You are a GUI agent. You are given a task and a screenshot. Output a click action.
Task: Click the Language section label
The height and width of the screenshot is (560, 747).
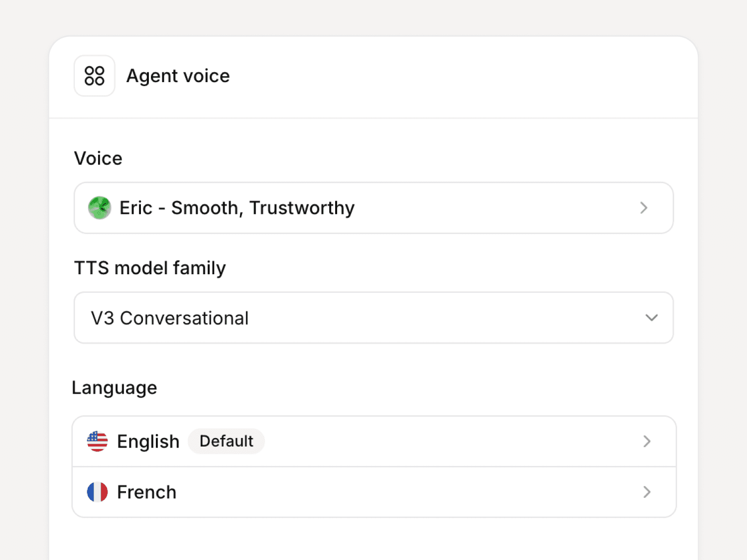[x=115, y=388]
